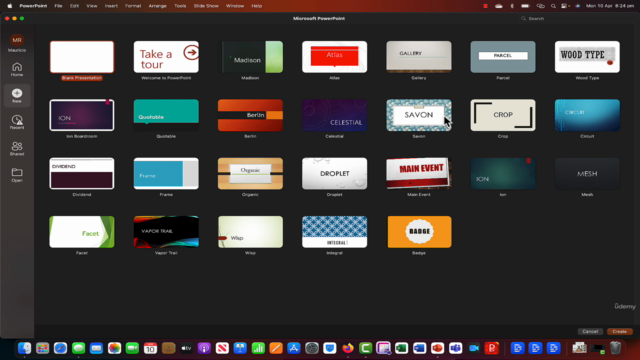
Task: Open Spotlight search in menu bar
Action: click(x=553, y=6)
